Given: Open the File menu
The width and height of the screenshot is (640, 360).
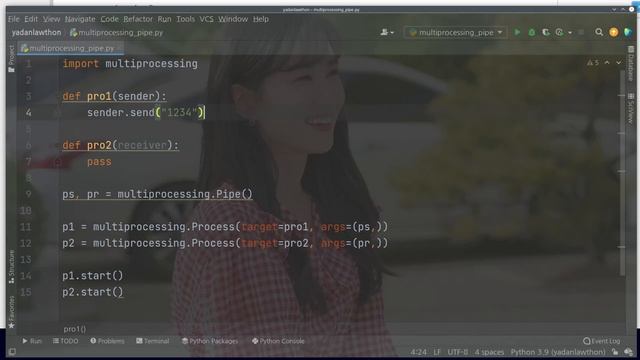Looking at the screenshot, I should 13,19.
